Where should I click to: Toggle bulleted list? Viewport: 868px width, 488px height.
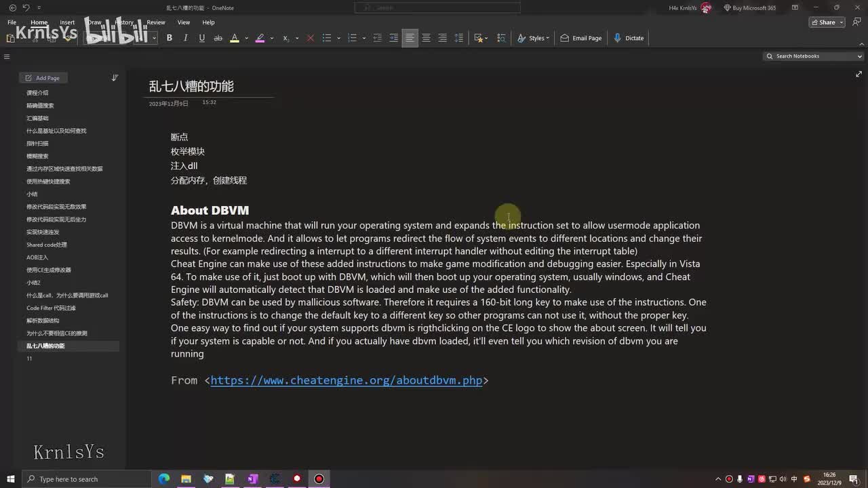[327, 38]
